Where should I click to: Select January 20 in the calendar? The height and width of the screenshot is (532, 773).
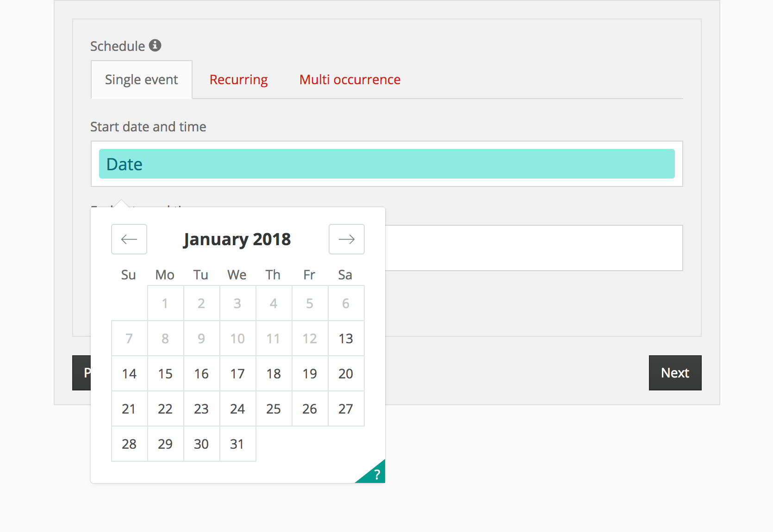click(346, 374)
